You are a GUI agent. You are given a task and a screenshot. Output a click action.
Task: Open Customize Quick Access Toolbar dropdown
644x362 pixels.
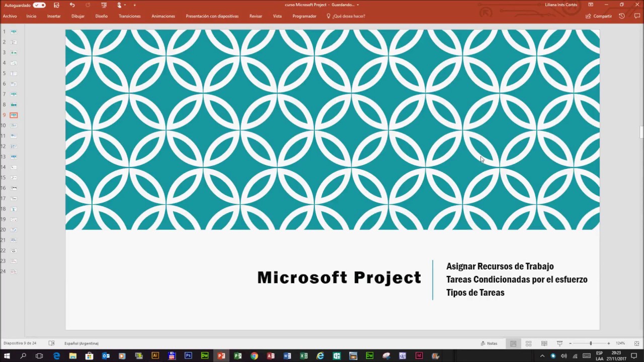[x=134, y=5]
